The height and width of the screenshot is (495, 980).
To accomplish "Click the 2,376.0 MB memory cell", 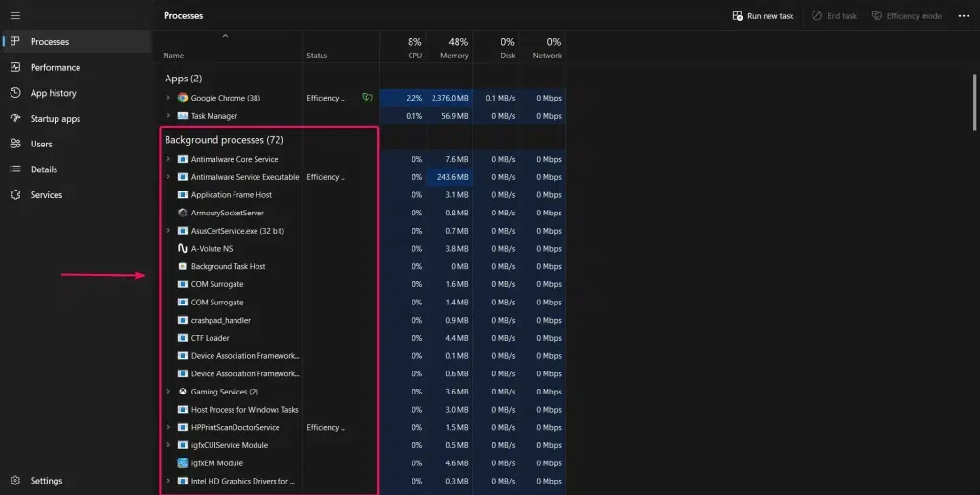I will coord(450,98).
